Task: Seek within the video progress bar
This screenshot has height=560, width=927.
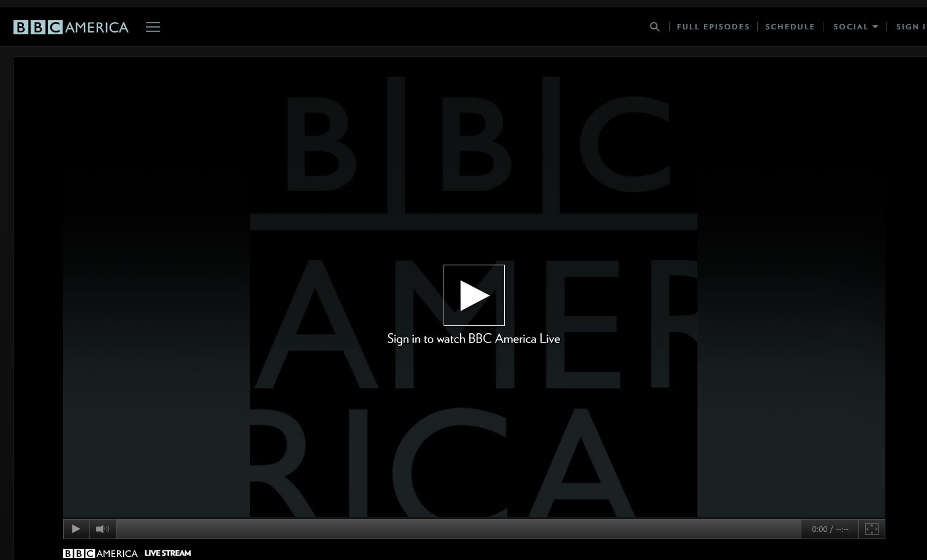Action: (458, 529)
